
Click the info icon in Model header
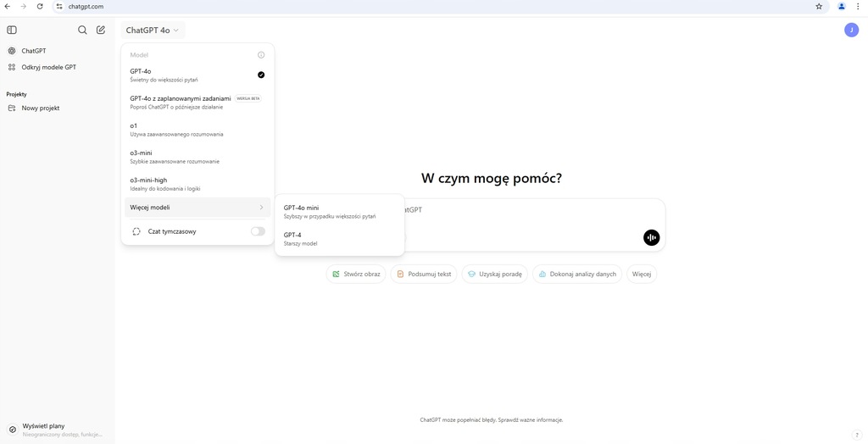[x=261, y=55]
